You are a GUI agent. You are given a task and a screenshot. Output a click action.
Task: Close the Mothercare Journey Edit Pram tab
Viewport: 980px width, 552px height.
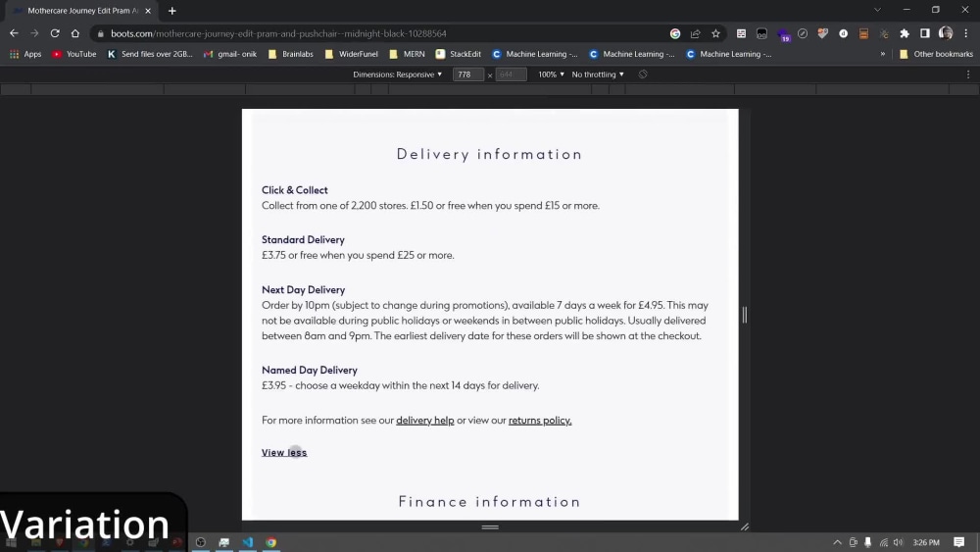click(x=148, y=11)
